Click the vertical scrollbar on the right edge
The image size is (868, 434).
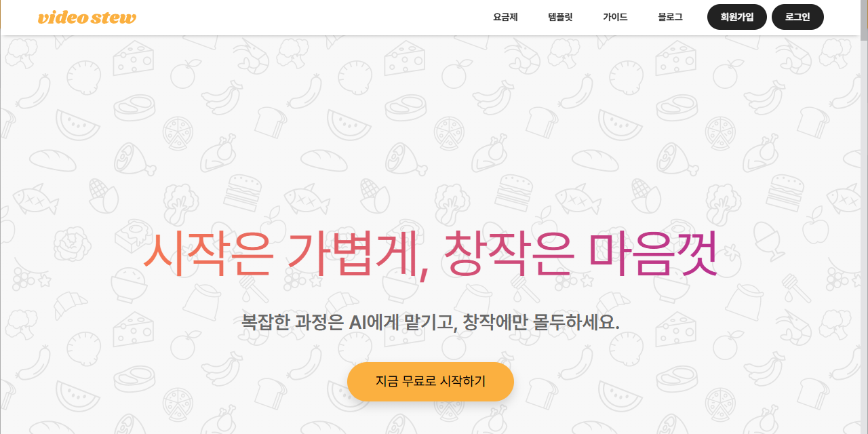tap(864, 217)
